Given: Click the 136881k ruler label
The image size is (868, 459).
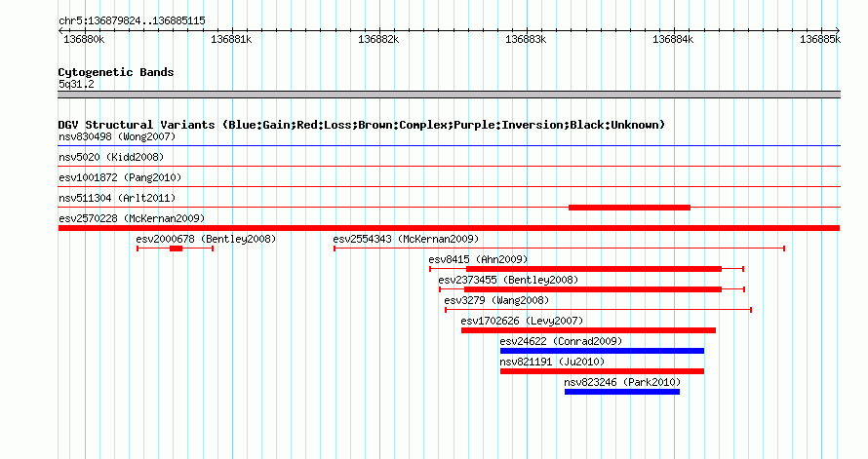Looking at the screenshot, I should (231, 39).
